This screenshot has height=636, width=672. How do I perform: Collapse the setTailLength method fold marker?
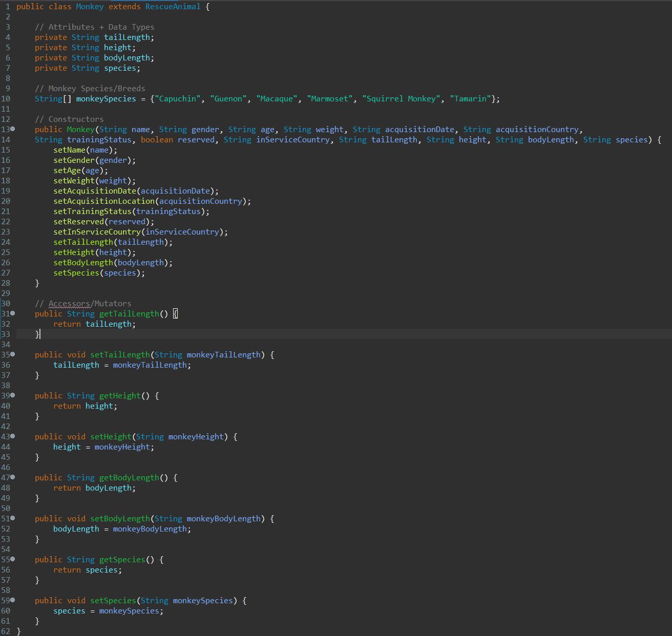click(x=13, y=354)
